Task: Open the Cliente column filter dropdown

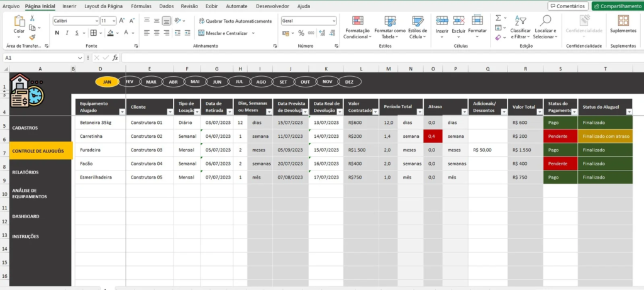Action: click(169, 111)
